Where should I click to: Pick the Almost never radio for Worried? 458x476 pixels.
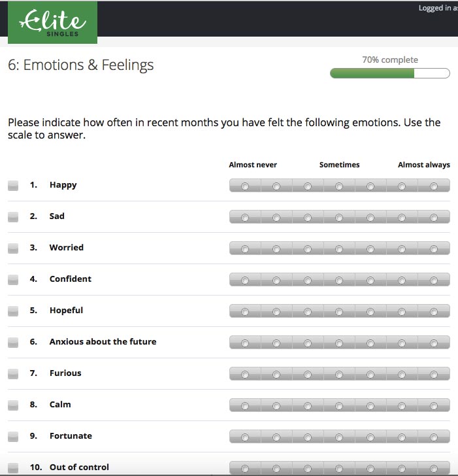pyautogui.click(x=245, y=249)
